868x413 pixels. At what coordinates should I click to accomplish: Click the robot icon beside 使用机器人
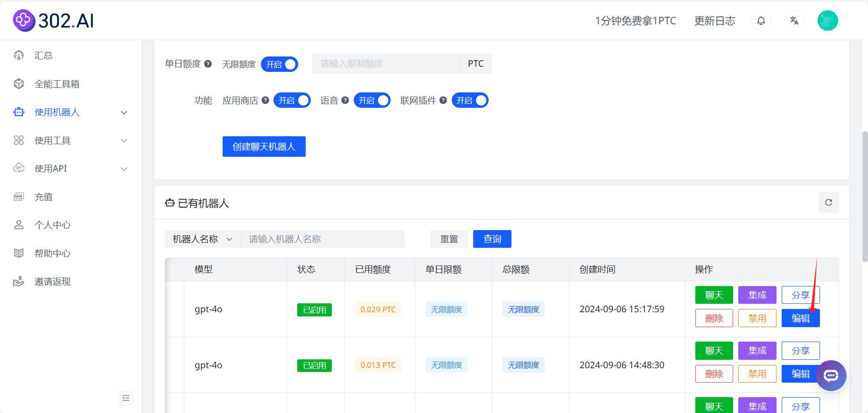tap(19, 112)
